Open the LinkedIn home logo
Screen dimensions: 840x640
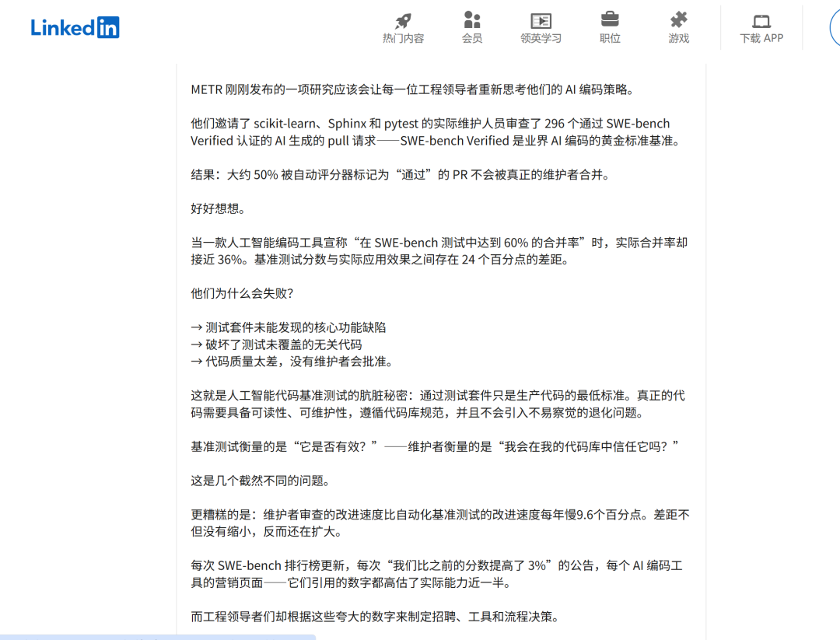75,27
